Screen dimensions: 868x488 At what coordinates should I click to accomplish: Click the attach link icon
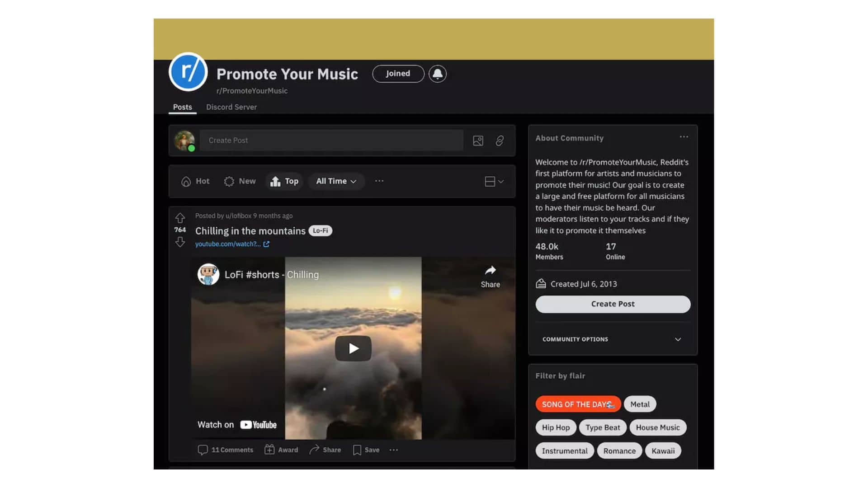click(500, 141)
